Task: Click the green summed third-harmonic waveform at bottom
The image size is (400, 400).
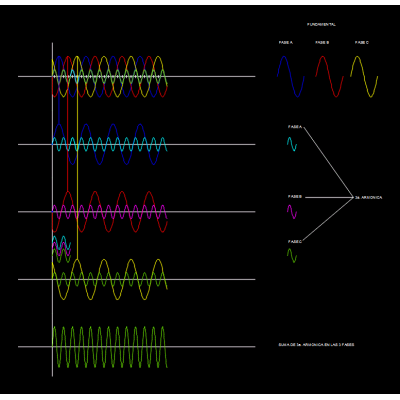Action: 110,347
